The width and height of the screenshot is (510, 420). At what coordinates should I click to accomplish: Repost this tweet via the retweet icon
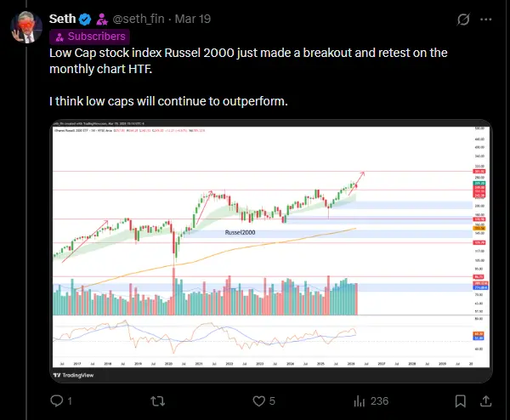[x=157, y=400]
